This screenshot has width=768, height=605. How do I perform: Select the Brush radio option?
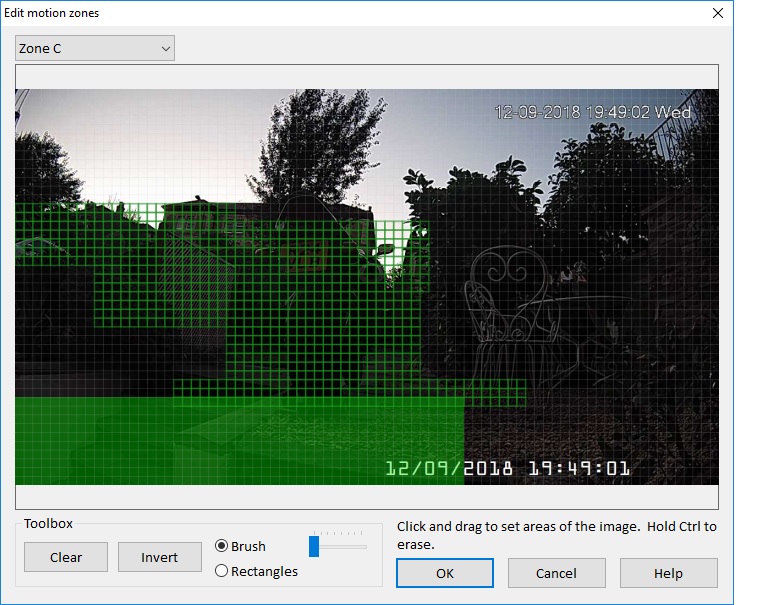click(240, 546)
